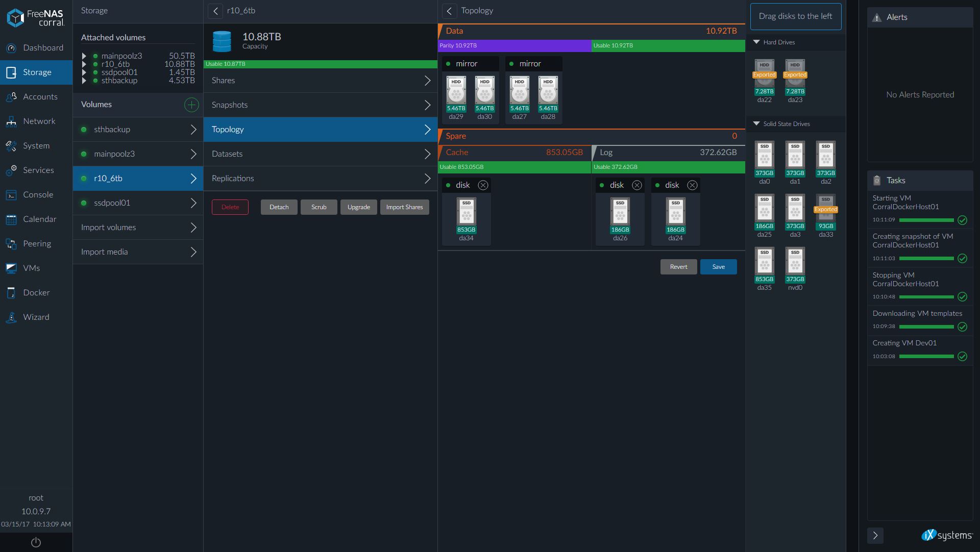980x552 pixels.
Task: Open the VMs section icon
Action: pos(11,268)
